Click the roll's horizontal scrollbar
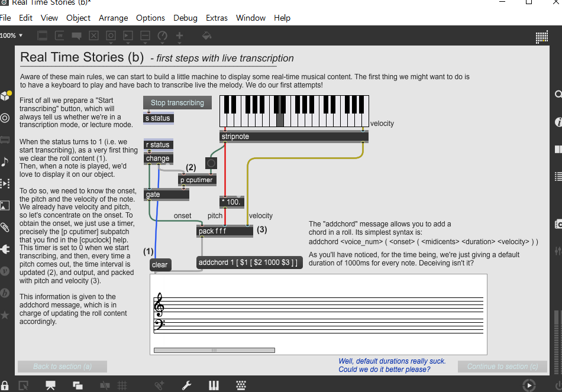 [x=214, y=350]
